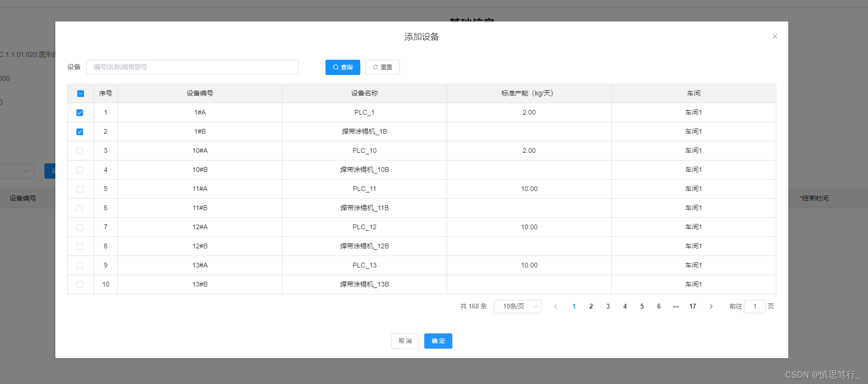Click the pagination ellipsis jump button
This screenshot has height=384, width=868.
(676, 307)
